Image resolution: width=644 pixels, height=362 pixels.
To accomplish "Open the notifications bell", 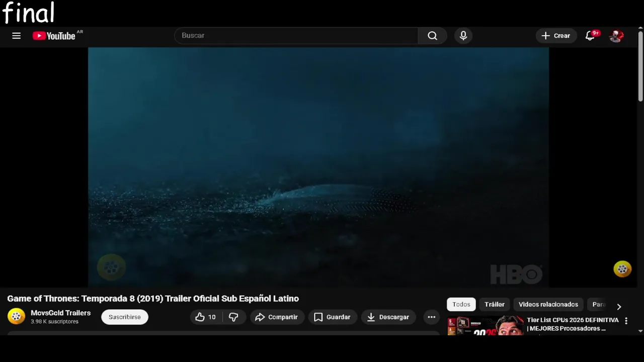I will [591, 36].
